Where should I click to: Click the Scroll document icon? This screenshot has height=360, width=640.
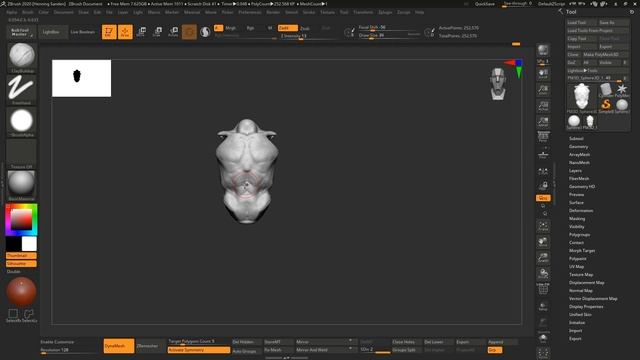(x=543, y=73)
